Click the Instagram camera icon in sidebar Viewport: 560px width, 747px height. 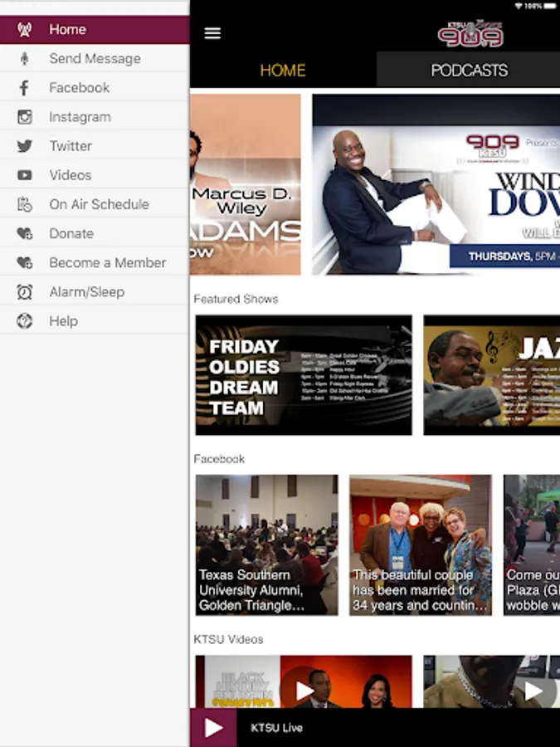pos(25,117)
